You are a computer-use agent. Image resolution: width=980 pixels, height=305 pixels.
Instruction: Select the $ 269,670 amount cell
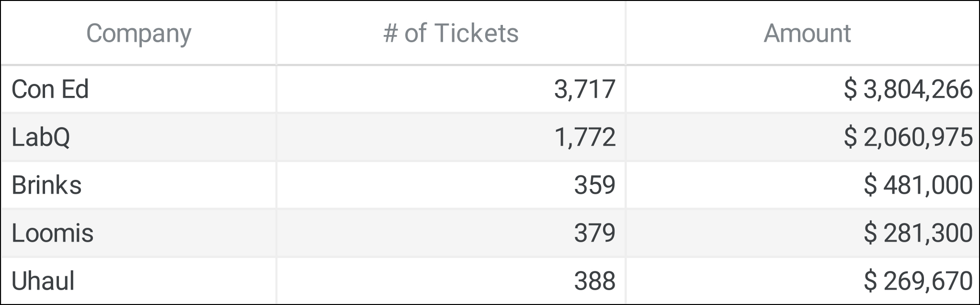(918, 281)
